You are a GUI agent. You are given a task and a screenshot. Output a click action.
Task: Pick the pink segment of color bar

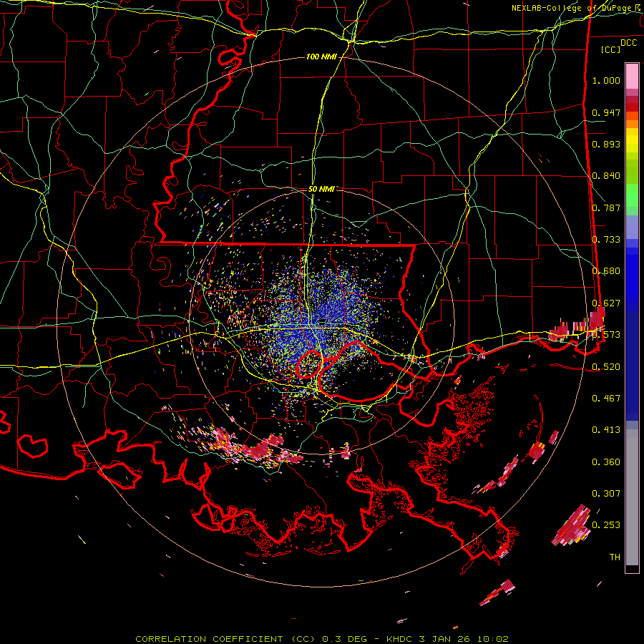coord(632,76)
